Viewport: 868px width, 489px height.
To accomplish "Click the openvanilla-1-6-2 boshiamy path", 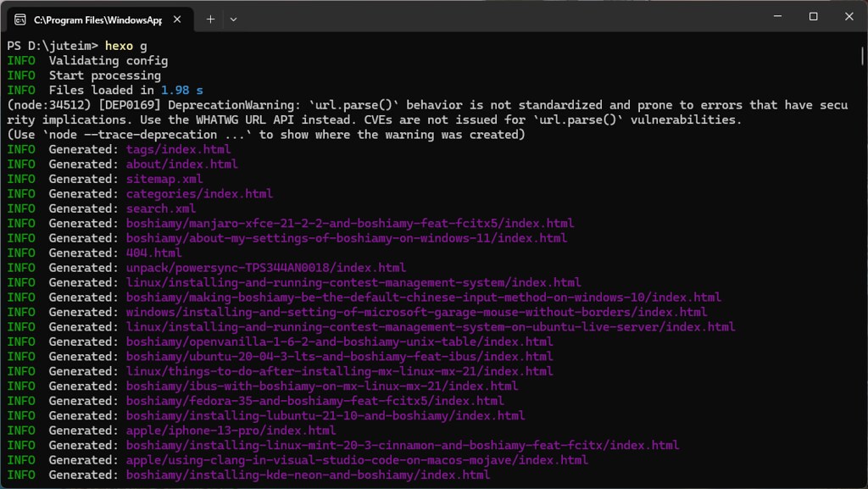I will click(339, 342).
